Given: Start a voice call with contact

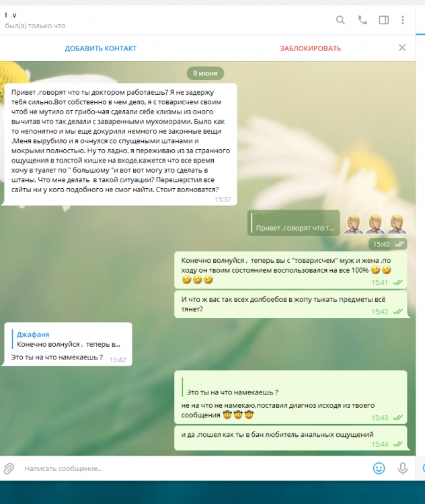Looking at the screenshot, I should click(x=362, y=20).
